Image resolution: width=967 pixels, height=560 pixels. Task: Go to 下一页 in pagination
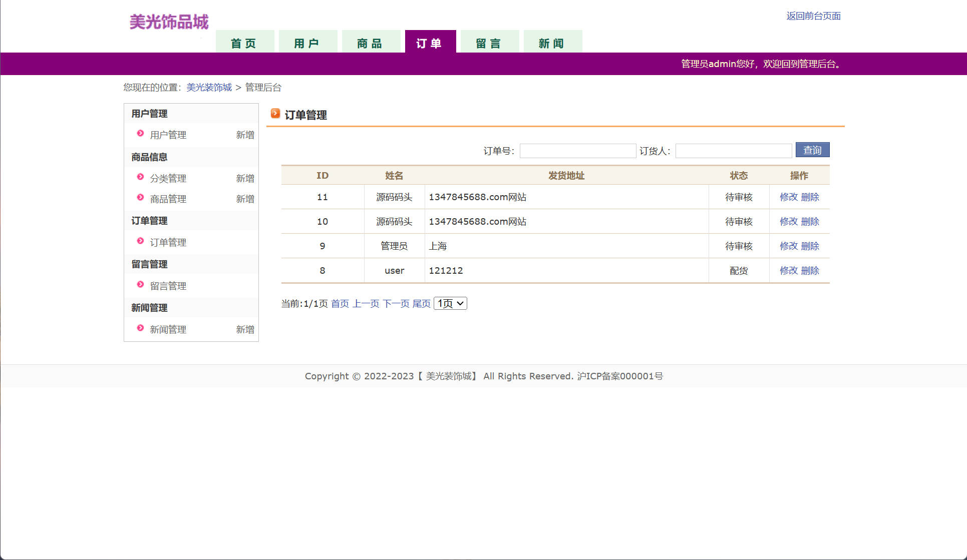(x=396, y=304)
